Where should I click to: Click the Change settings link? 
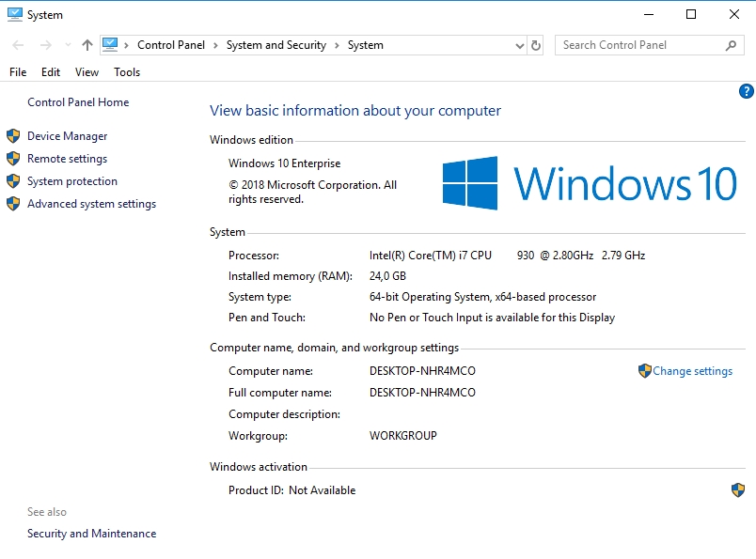[692, 371]
